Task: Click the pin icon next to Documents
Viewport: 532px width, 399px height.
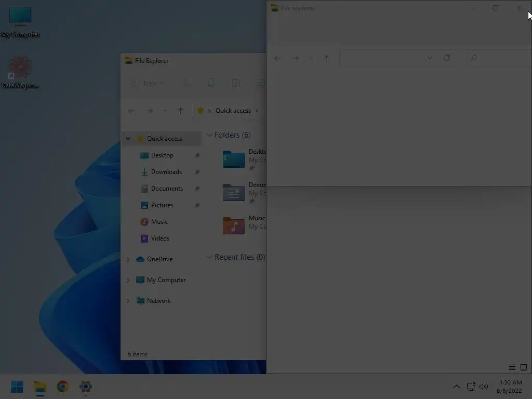Action: (197, 189)
